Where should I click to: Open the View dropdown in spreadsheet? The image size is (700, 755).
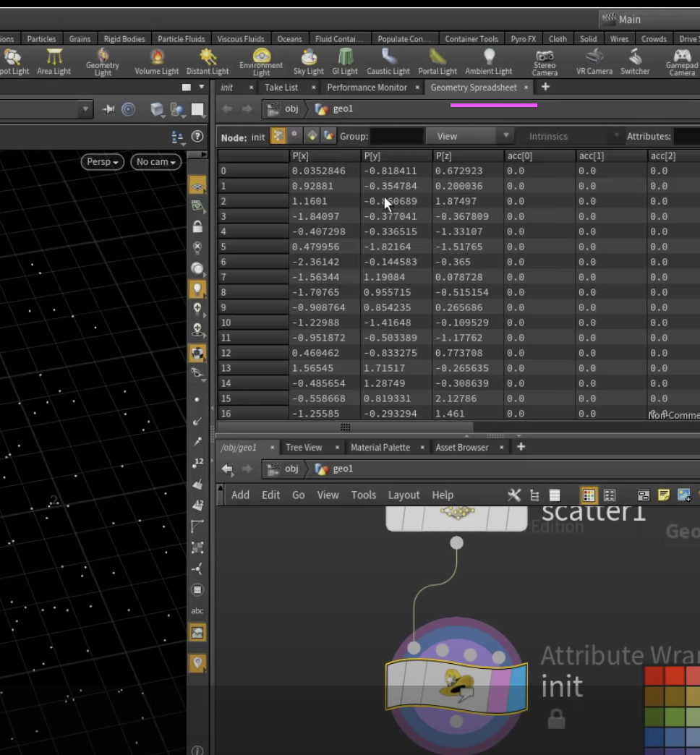[x=469, y=136]
